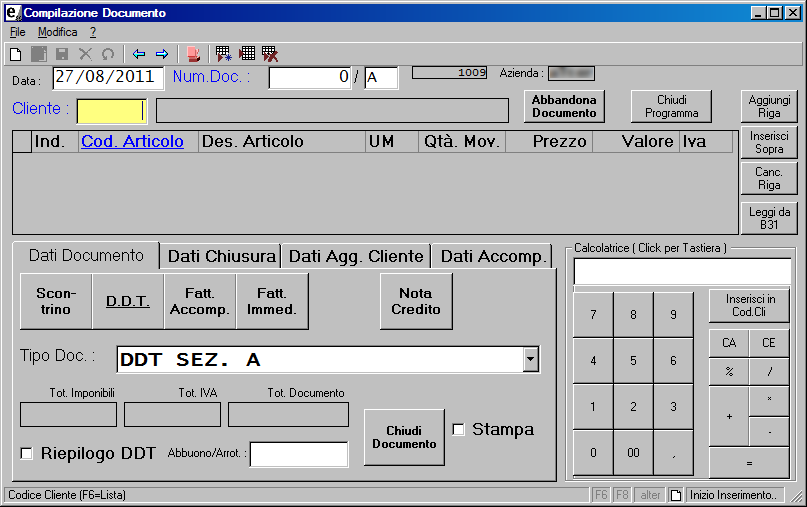The width and height of the screenshot is (807, 507).
Task: Click the new document toolbar icon
Action: click(15, 54)
